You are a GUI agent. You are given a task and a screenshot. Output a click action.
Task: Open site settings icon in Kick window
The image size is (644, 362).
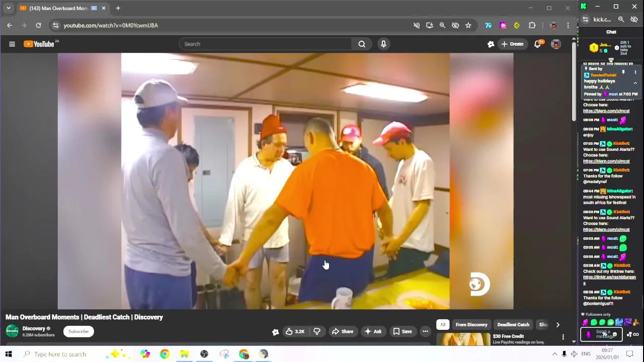click(585, 20)
